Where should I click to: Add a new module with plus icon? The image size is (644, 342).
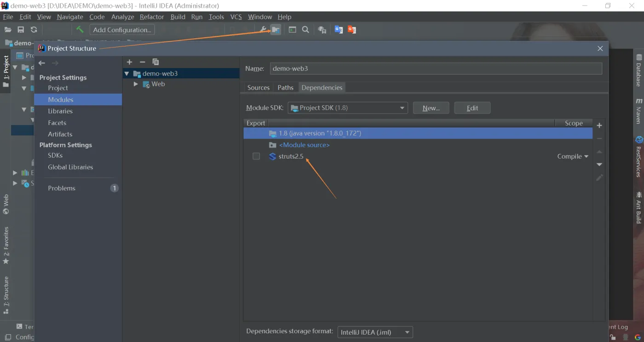click(129, 62)
